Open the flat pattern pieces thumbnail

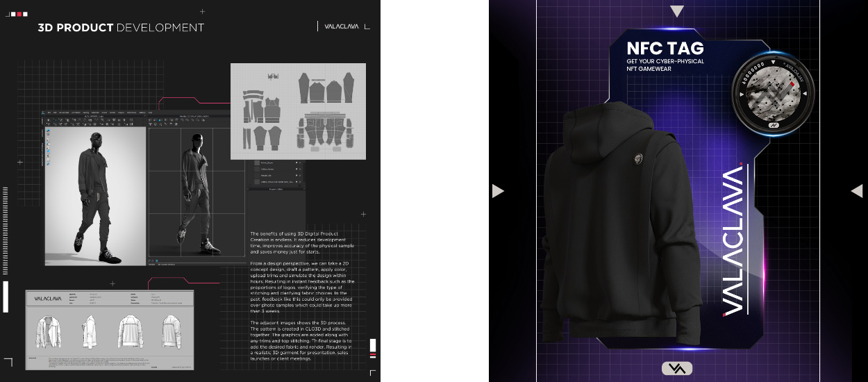[x=298, y=111]
